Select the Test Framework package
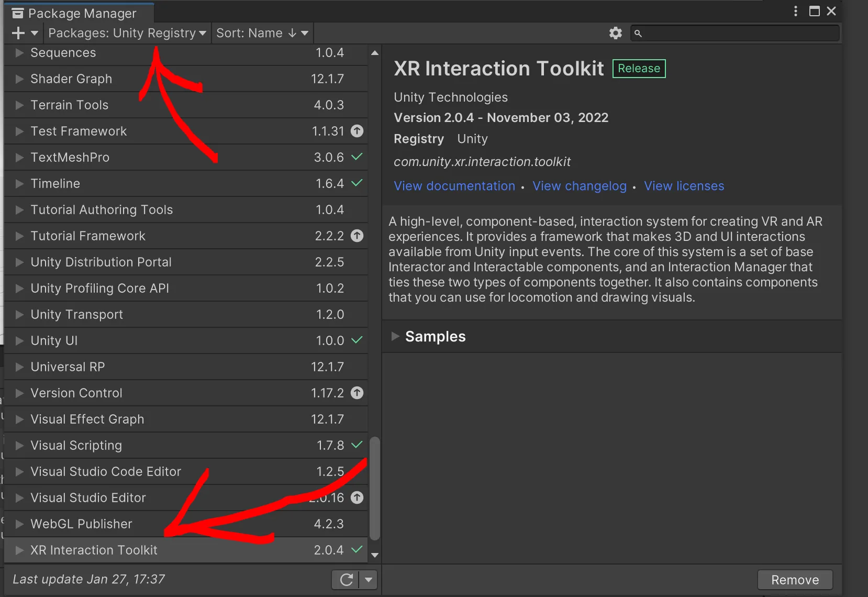This screenshot has width=868, height=597. [x=186, y=131]
